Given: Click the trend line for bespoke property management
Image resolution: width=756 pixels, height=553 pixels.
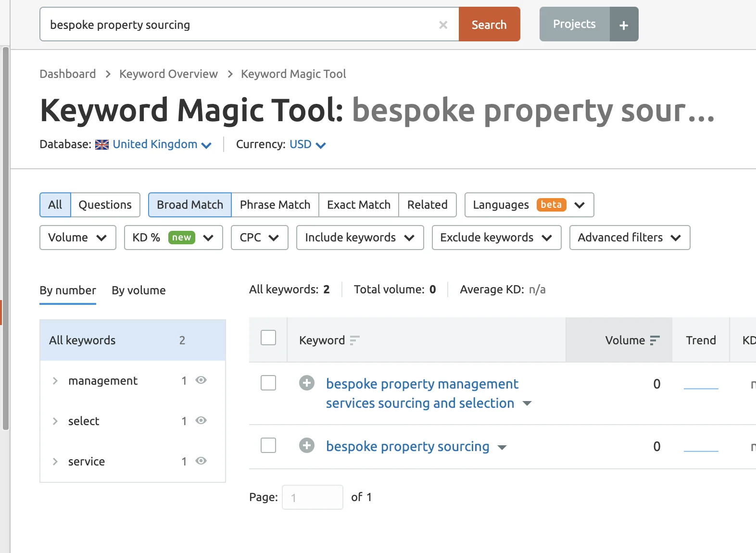Looking at the screenshot, I should (x=701, y=388).
